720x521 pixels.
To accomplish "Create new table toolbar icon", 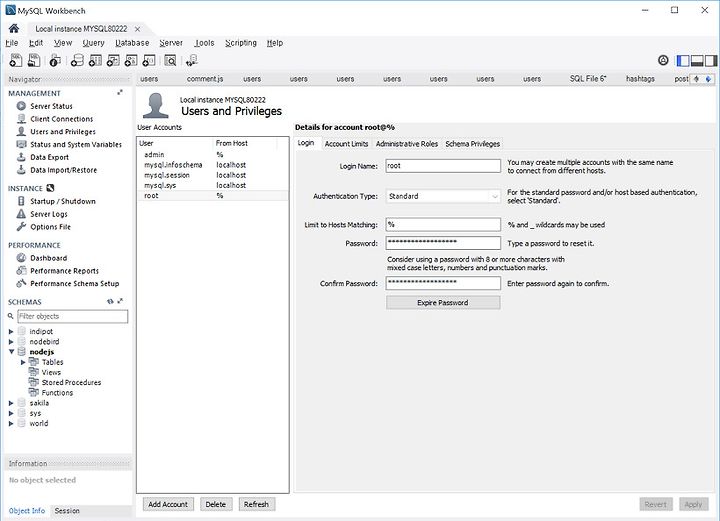I will point(95,60).
